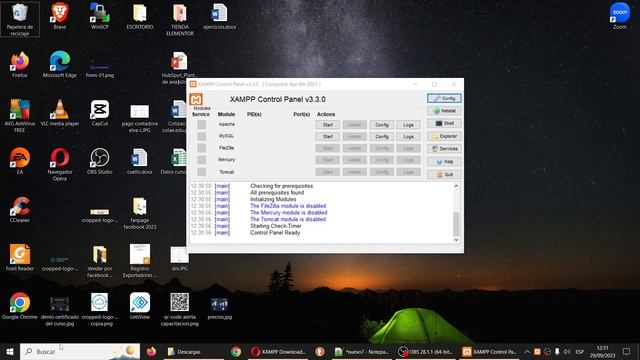Click 'The FileZilla module is disabled' log line

point(288,206)
